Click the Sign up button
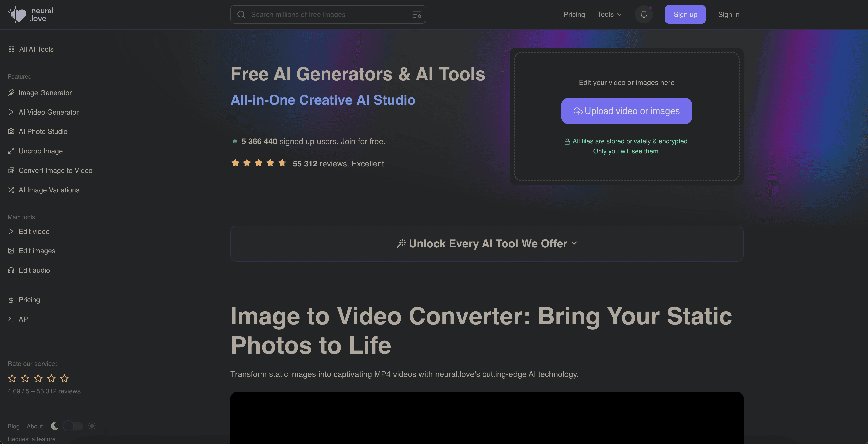 pyautogui.click(x=685, y=15)
